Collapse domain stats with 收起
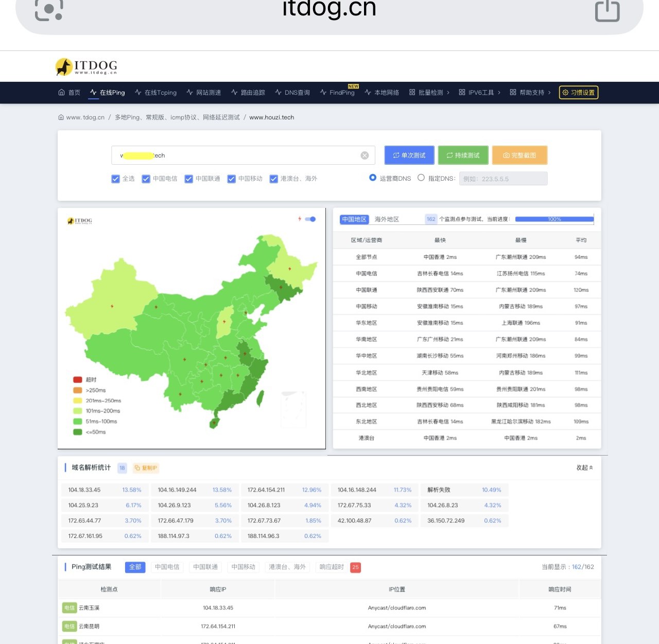659x644 pixels. [x=584, y=467]
